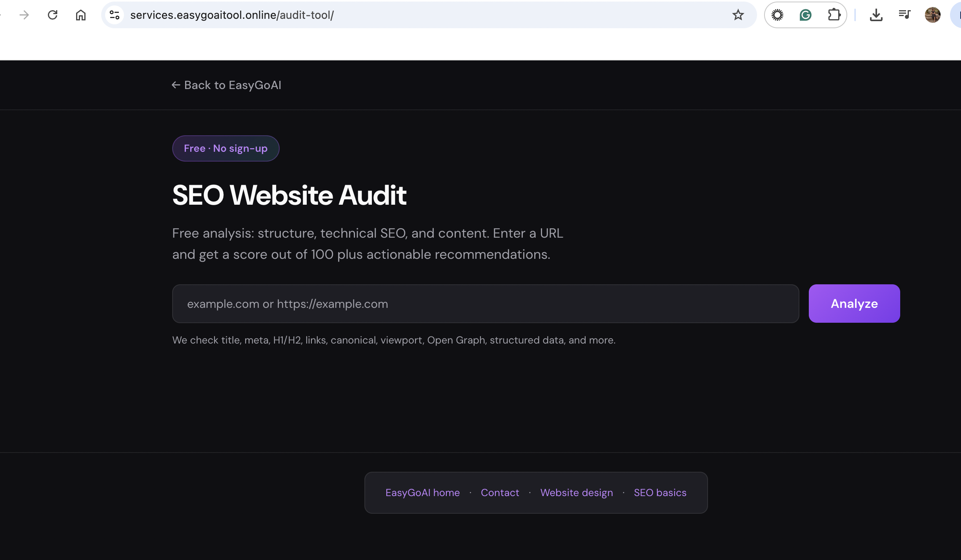Open the Grammarly extension
The width and height of the screenshot is (961, 560).
(x=805, y=15)
